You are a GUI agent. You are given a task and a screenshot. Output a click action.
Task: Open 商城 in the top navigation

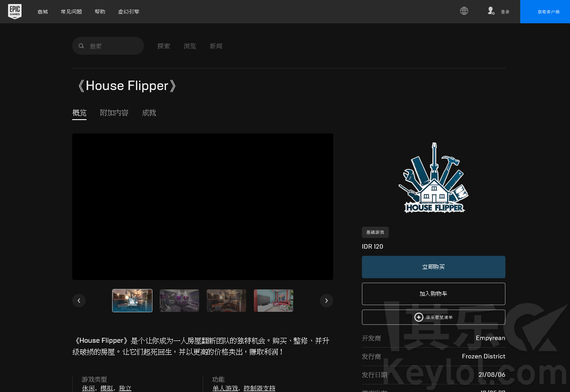43,12
